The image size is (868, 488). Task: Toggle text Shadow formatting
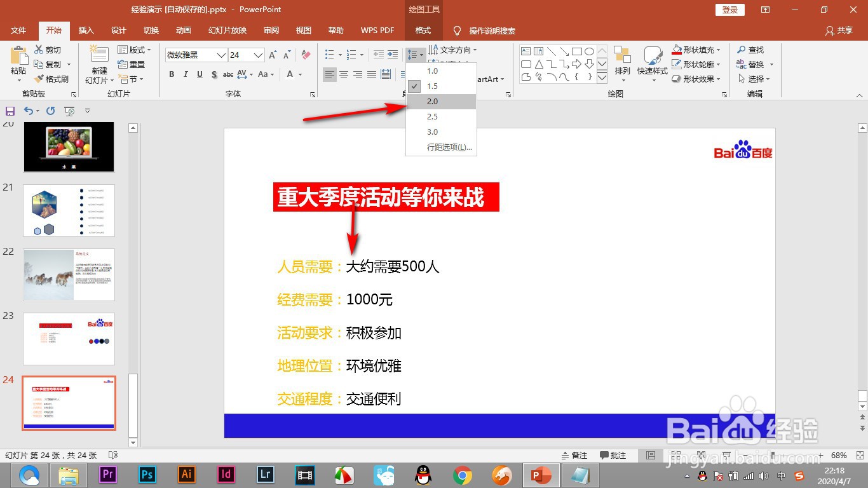pos(214,74)
